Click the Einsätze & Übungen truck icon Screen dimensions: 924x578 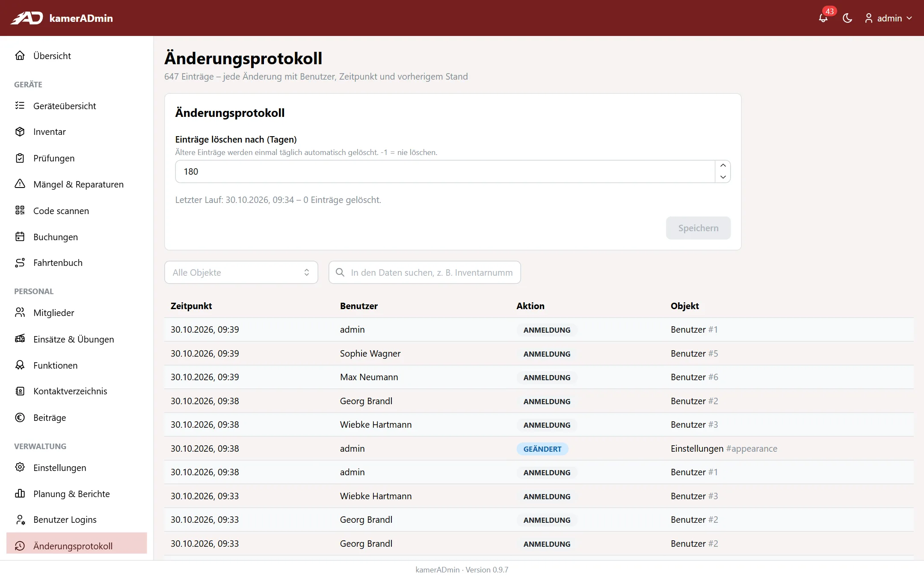point(20,339)
